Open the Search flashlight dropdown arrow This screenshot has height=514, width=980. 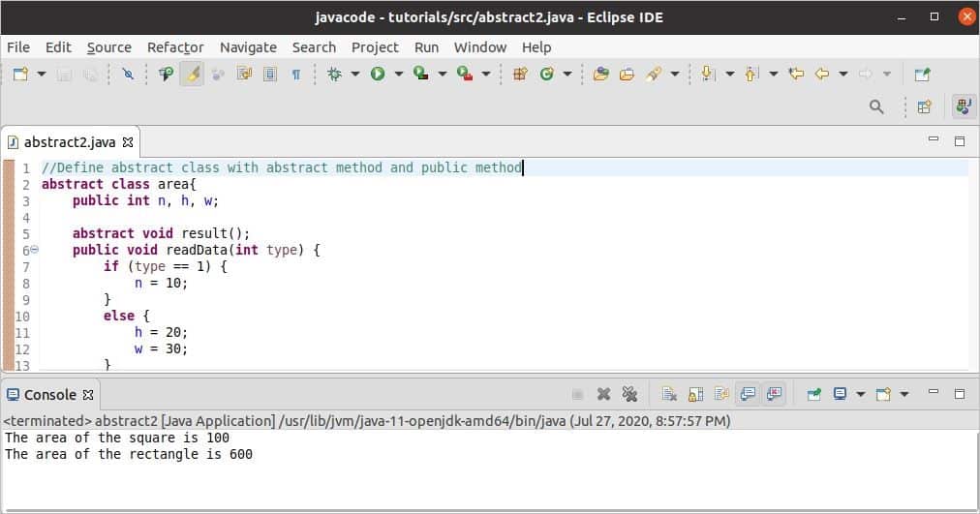pos(675,75)
